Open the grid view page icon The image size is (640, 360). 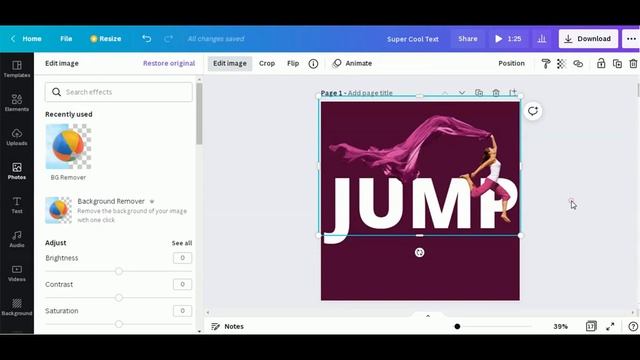click(591, 326)
